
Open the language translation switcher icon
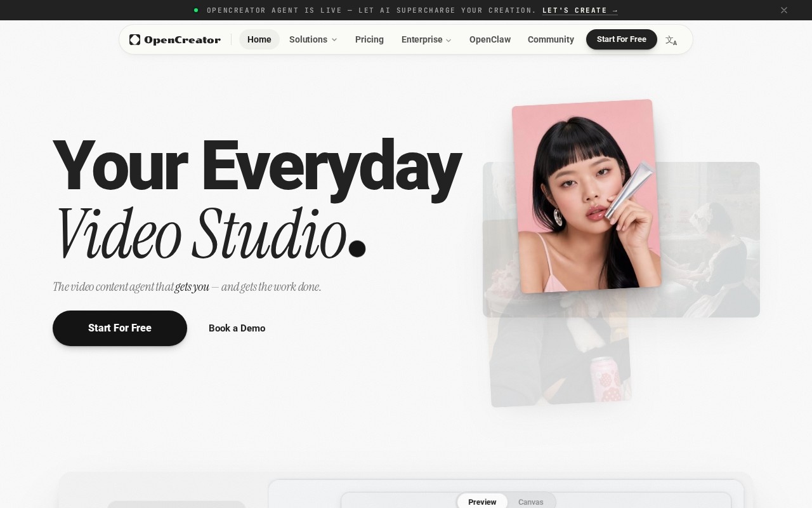[671, 40]
